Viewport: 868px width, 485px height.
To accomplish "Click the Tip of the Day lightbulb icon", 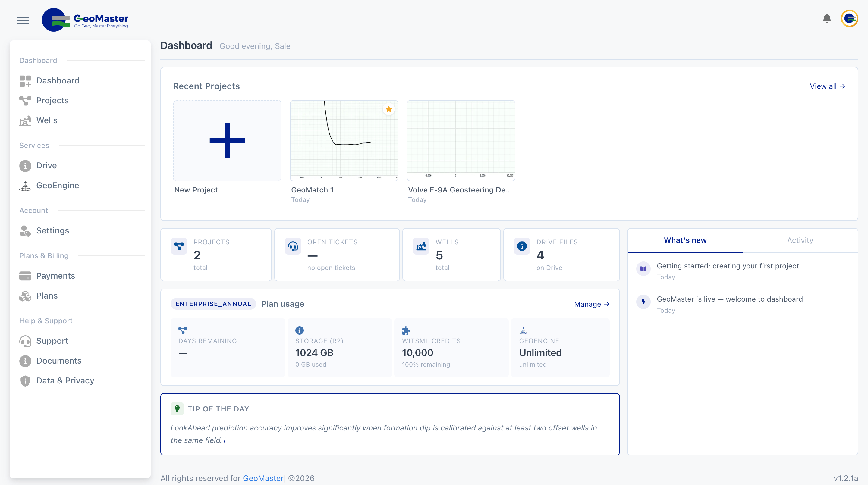I will tap(177, 409).
